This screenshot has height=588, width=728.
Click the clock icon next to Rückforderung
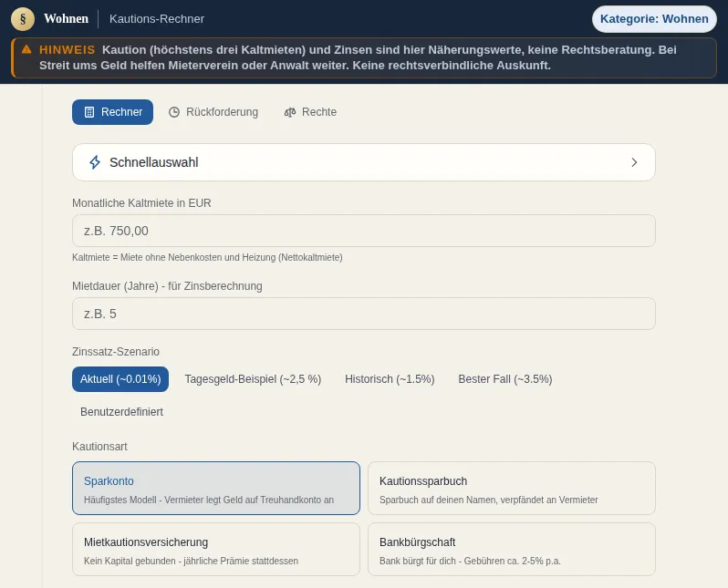pyautogui.click(x=174, y=112)
